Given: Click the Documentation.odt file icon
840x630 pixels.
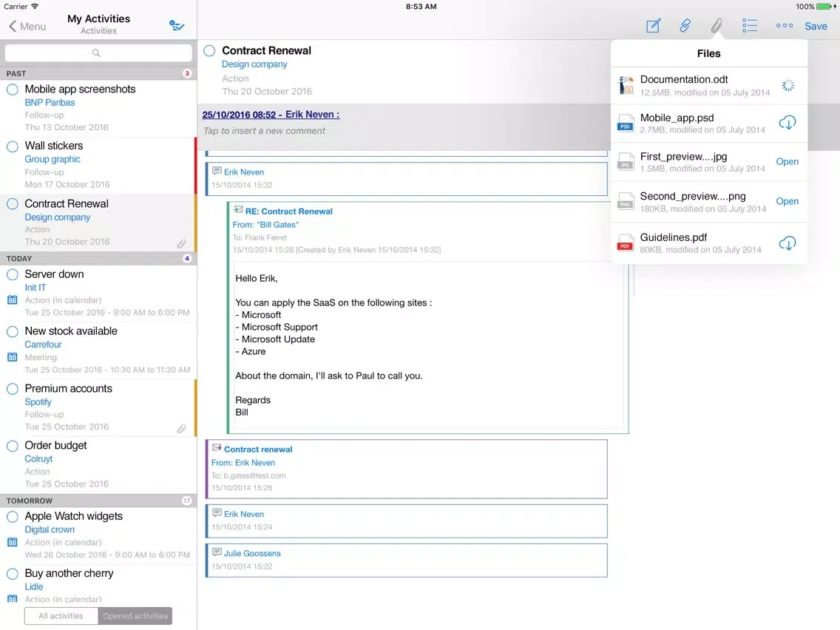Looking at the screenshot, I should coord(626,85).
